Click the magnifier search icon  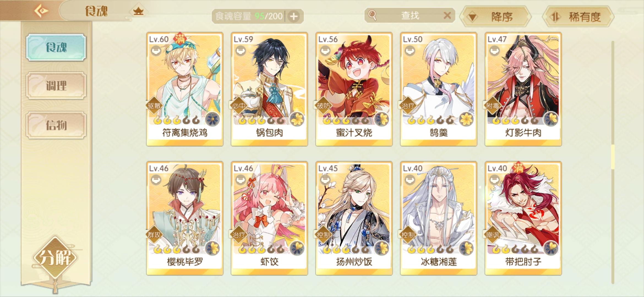tap(372, 15)
